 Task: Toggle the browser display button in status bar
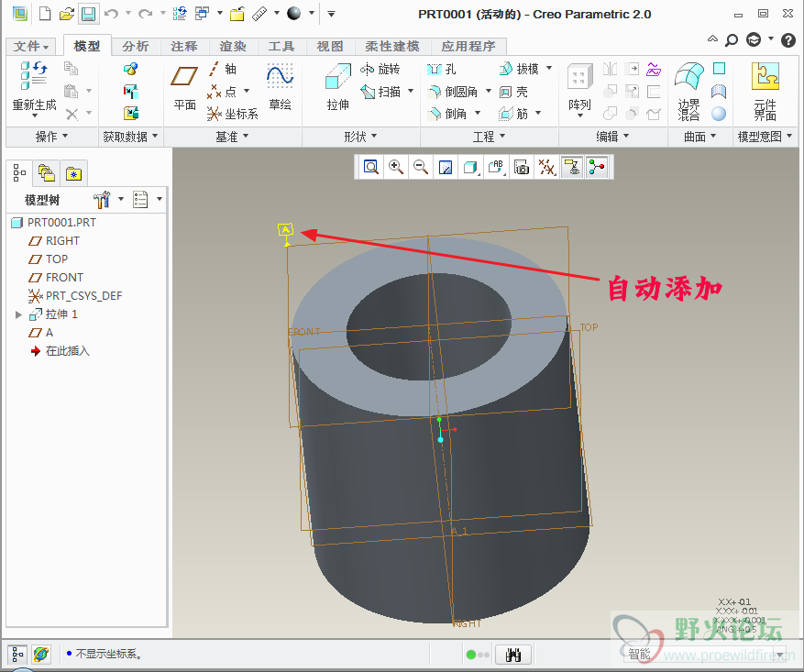click(x=40, y=655)
